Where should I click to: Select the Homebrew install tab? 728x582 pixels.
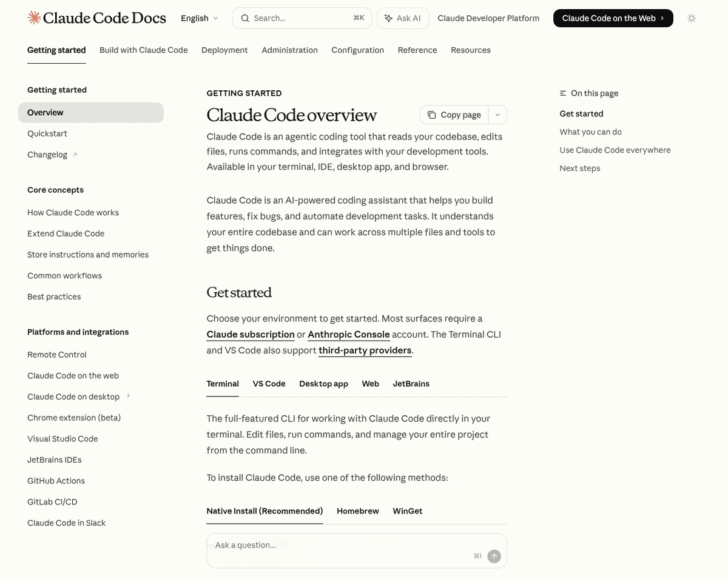(x=358, y=511)
